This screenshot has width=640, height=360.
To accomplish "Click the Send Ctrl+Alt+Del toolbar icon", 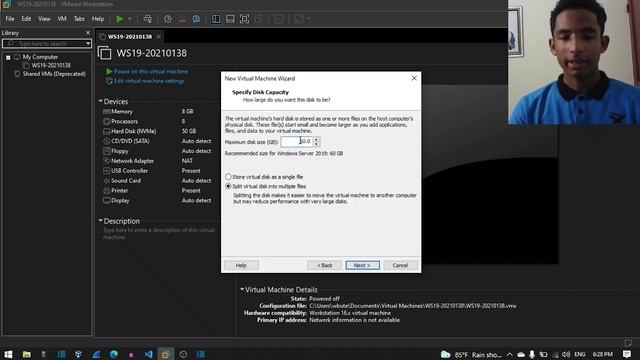I will [147, 19].
